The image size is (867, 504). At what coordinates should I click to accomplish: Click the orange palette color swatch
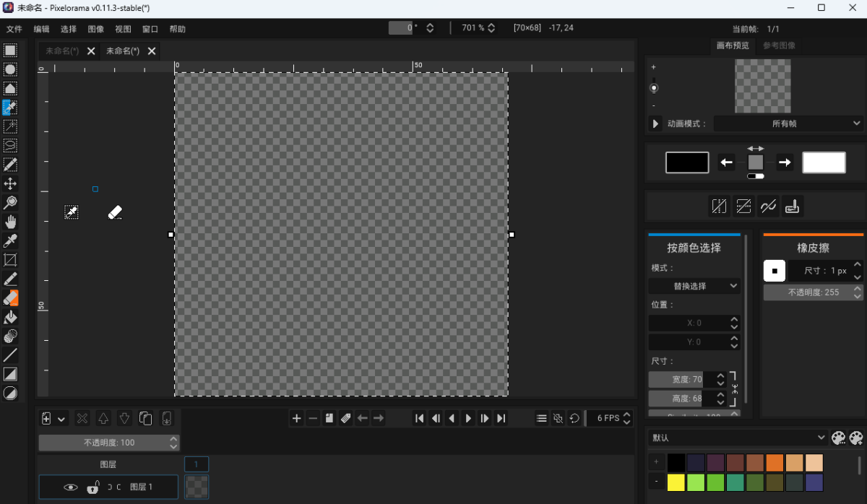775,463
